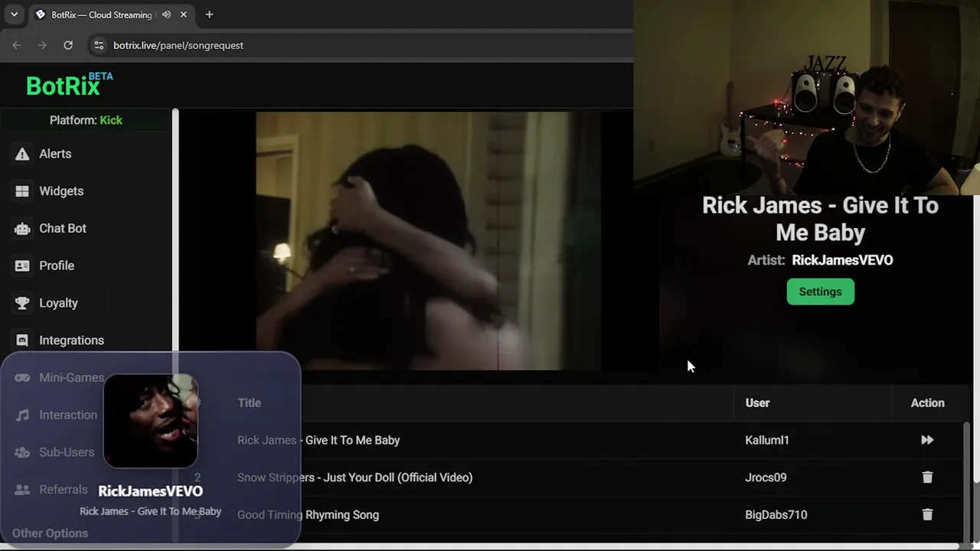Go forward with the browser forward arrow
Viewport: 980px width, 551px height.
42,45
